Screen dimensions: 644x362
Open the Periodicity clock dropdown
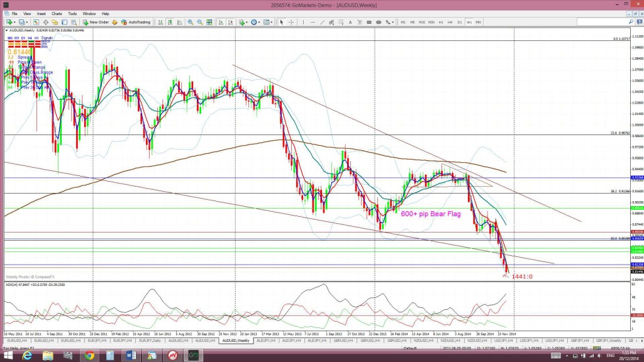tap(255, 22)
